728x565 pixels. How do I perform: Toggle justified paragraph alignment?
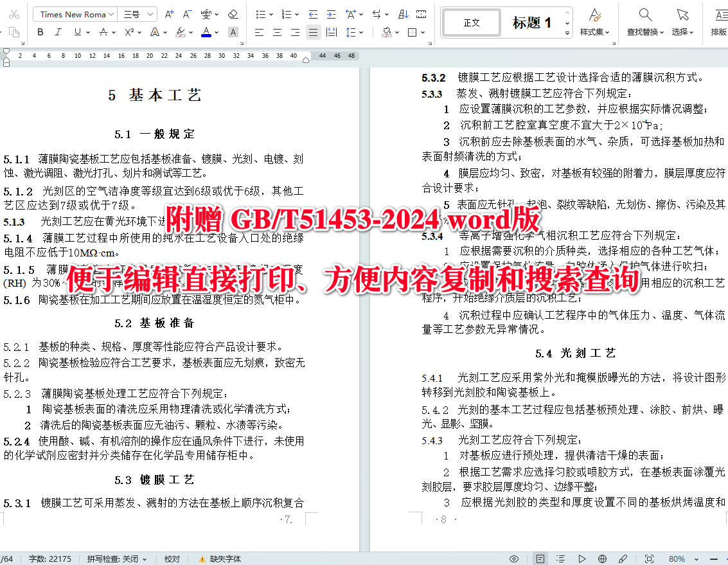point(313,32)
